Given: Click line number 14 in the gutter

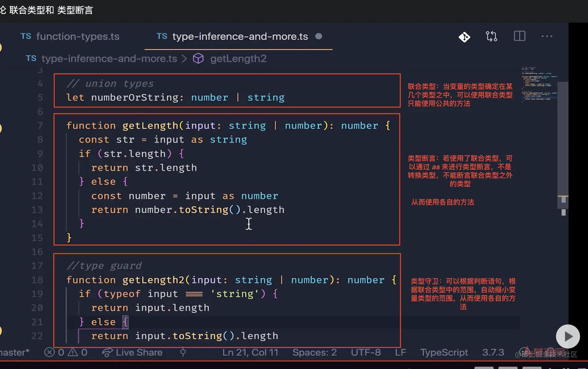Looking at the screenshot, I should pyautogui.click(x=37, y=224).
